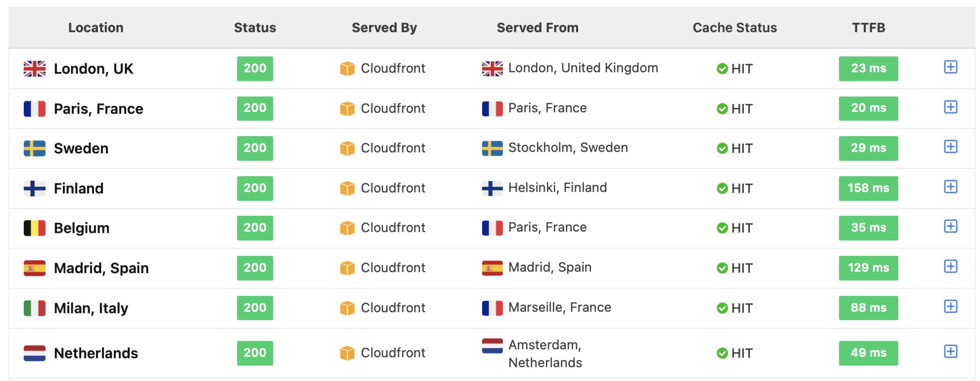Click the UK flag beside London, UK

[35, 69]
